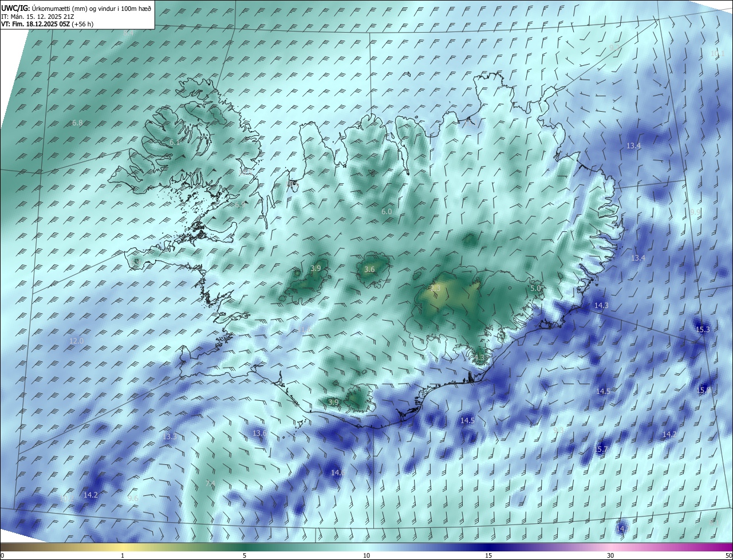Click the yellow segment near tick 1
Image resolution: width=733 pixels, height=560 pixels.
pos(123,547)
